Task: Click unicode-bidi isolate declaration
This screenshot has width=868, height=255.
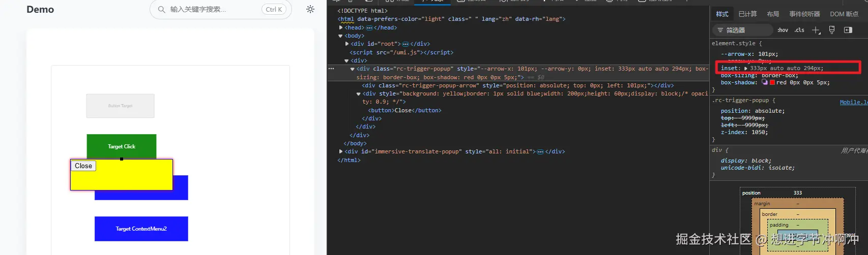Action: coord(758,168)
